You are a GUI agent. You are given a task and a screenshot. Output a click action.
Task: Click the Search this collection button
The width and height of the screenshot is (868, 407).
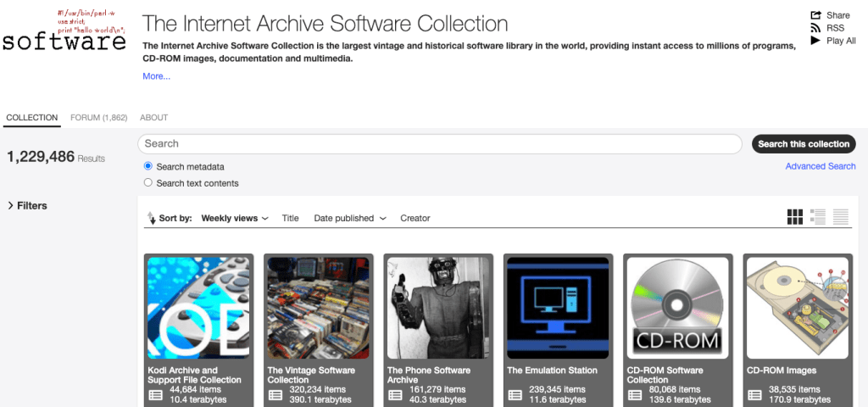click(803, 144)
